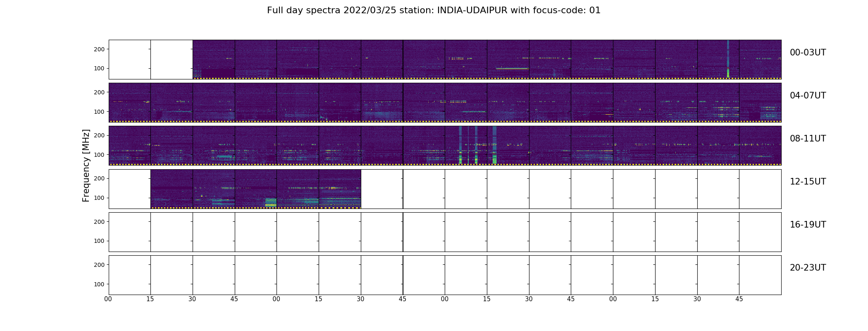Select the '08-11UT' row label

tap(808, 139)
